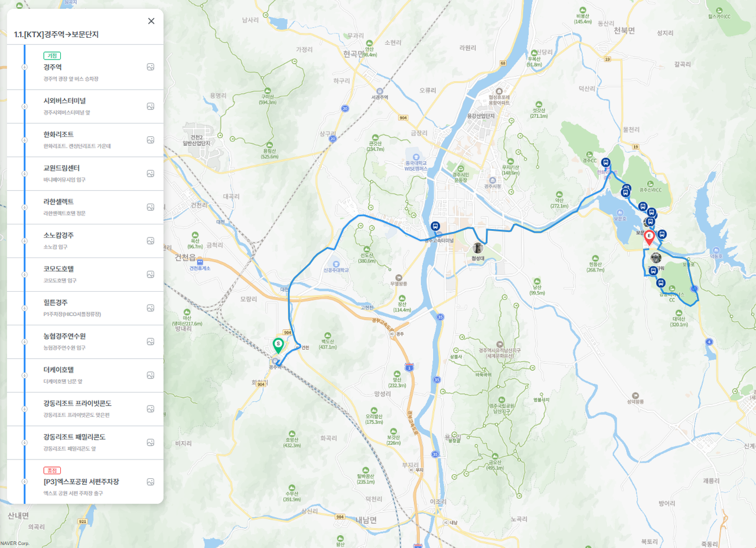Click the 경주시청 map icon
Image resolution: width=756 pixels, height=548 pixels.
493,180
